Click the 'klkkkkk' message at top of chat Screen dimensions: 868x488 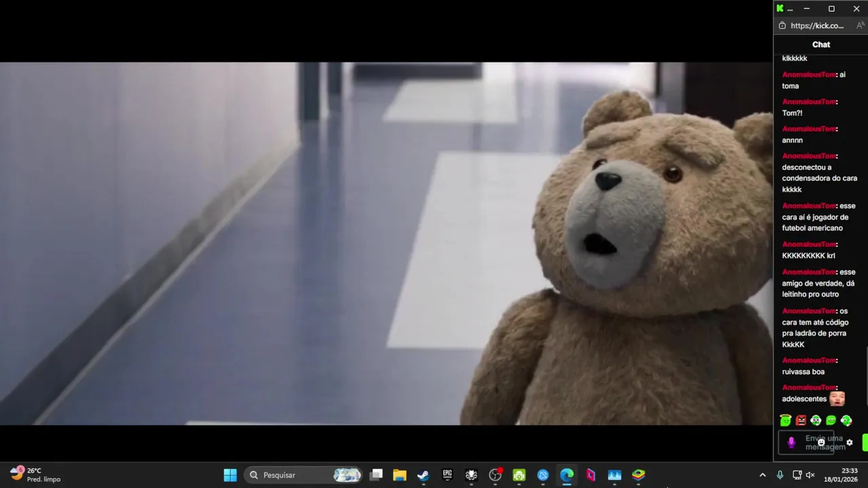[794, 58]
